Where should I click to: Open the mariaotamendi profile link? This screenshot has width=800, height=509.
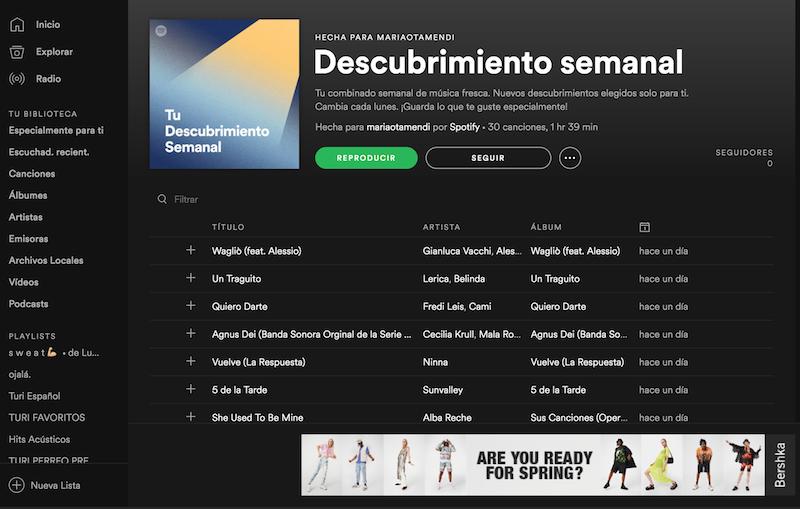pos(398,127)
